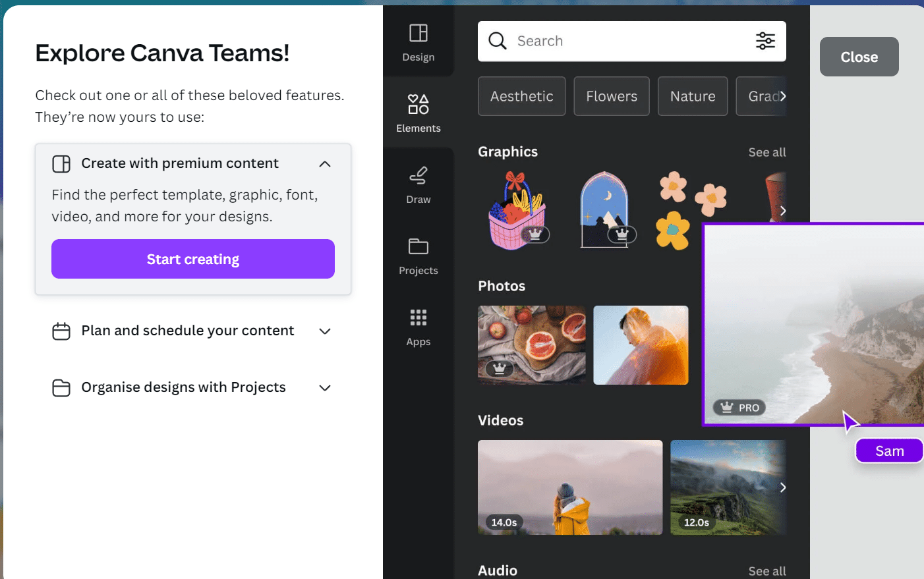The width and height of the screenshot is (924, 579).
Task: Select the Elements sidebar icon
Action: pos(419,104)
